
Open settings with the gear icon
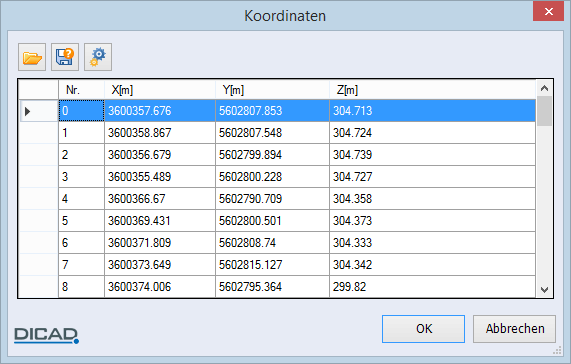click(98, 57)
